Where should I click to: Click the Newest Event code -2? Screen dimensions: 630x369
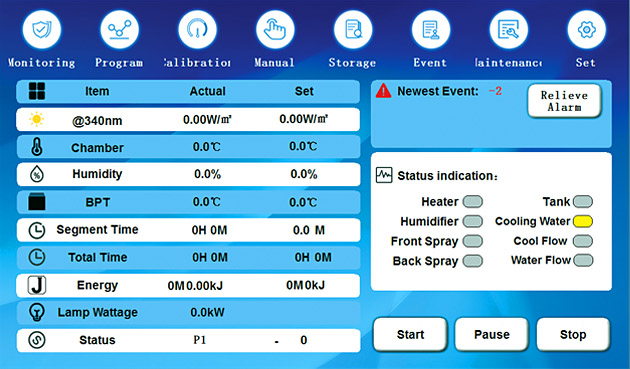[x=495, y=91]
